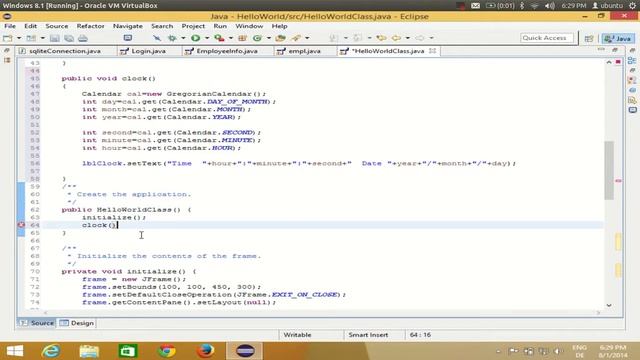The height and width of the screenshot is (360, 640).
Task: Open the Window menu
Action: (249, 26)
